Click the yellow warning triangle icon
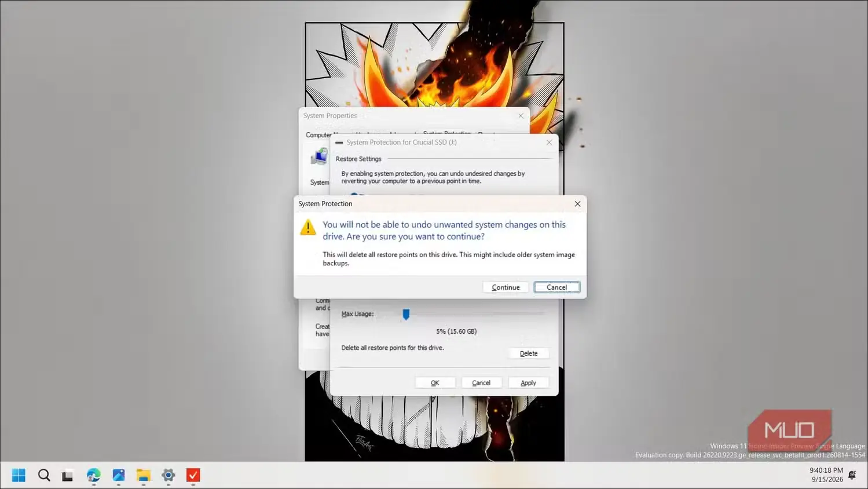This screenshot has width=868, height=489. pyautogui.click(x=308, y=227)
